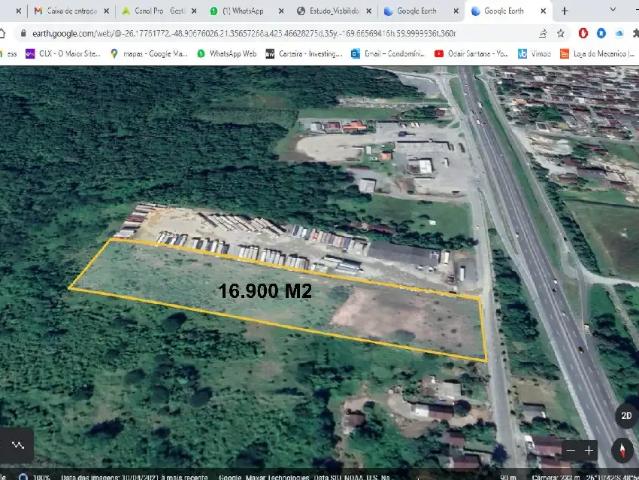
Task: Zoom in with the plus button
Action: (589, 450)
